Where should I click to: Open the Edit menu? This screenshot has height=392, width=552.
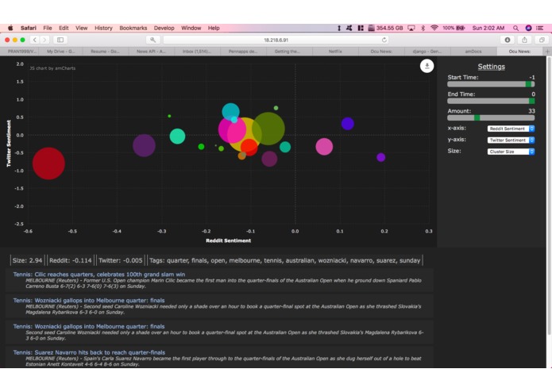64,28
